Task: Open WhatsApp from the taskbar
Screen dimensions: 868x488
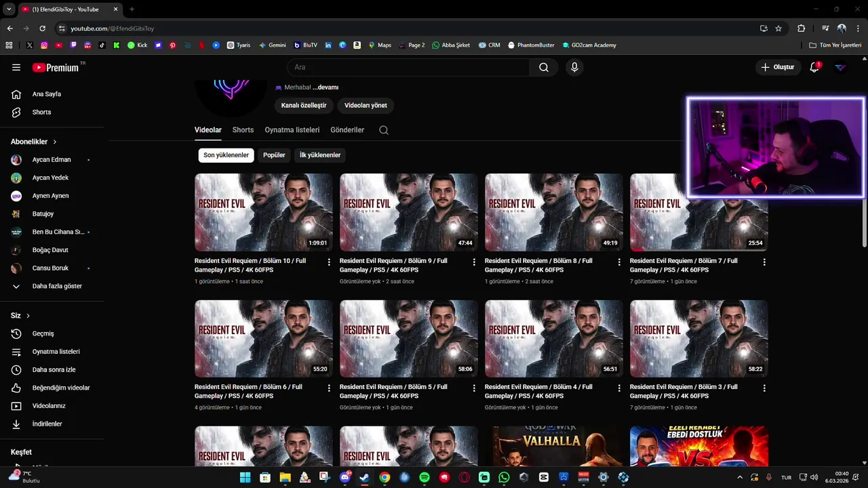Action: click(504, 477)
